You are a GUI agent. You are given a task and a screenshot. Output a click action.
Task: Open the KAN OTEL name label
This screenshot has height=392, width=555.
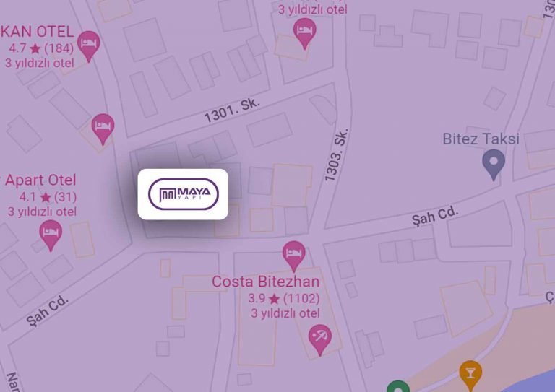(37, 32)
